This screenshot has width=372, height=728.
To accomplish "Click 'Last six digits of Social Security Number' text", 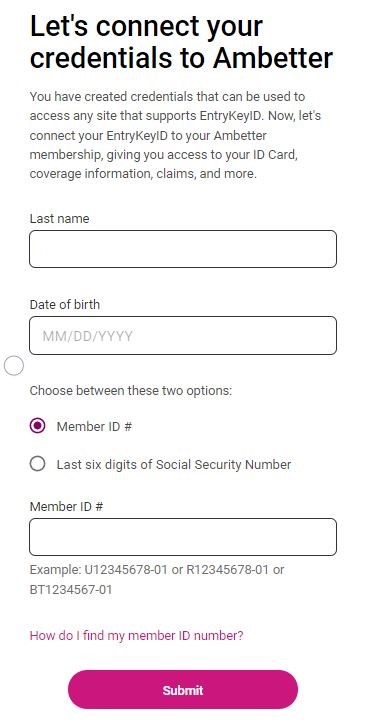I will click(x=174, y=464).
